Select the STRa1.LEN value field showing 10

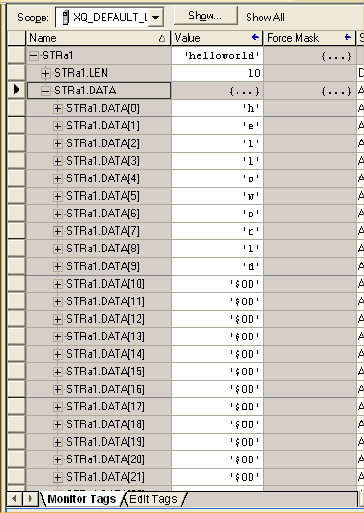tap(217, 73)
